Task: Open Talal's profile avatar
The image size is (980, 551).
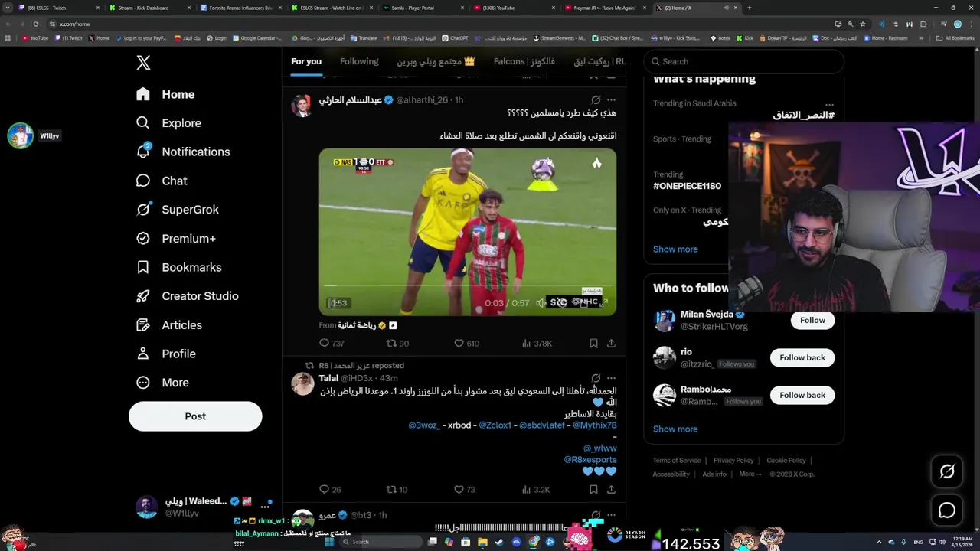Action: click(303, 384)
